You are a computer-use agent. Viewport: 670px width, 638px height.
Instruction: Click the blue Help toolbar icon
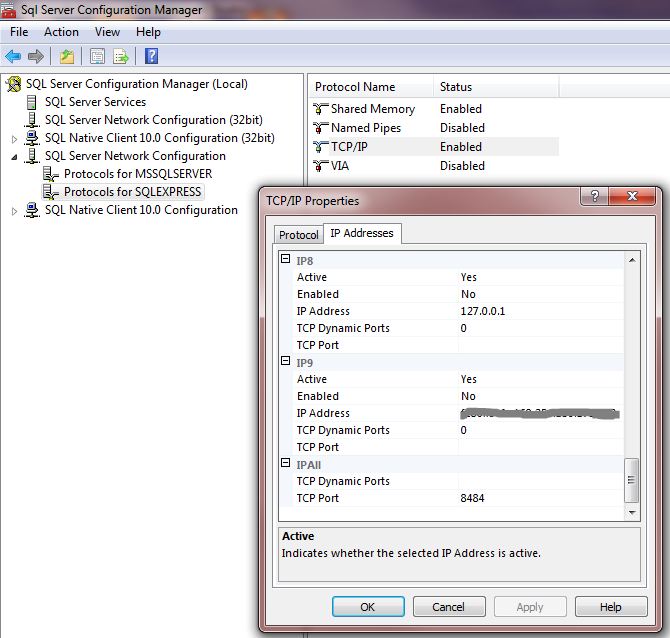click(x=151, y=56)
